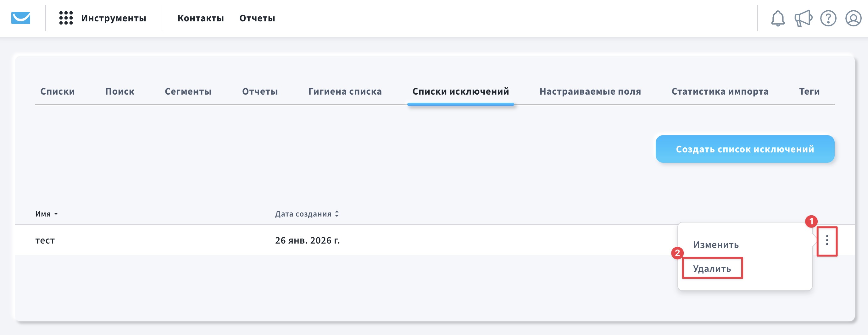
Task: Open Отчеты in the top navigation bar
Action: tap(257, 18)
